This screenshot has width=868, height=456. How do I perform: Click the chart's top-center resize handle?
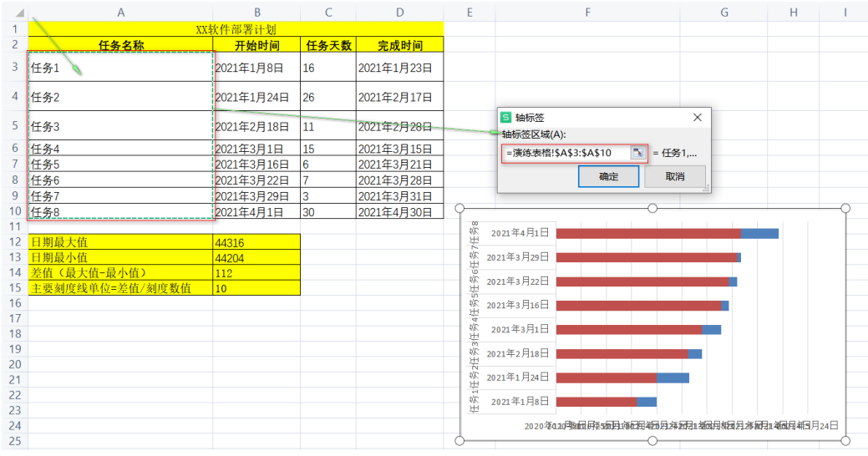tap(652, 208)
